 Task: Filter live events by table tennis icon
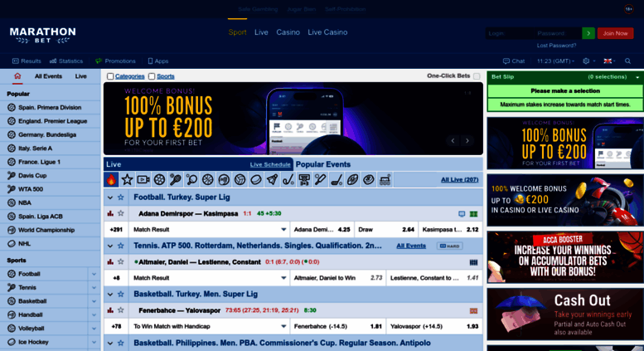(191, 179)
